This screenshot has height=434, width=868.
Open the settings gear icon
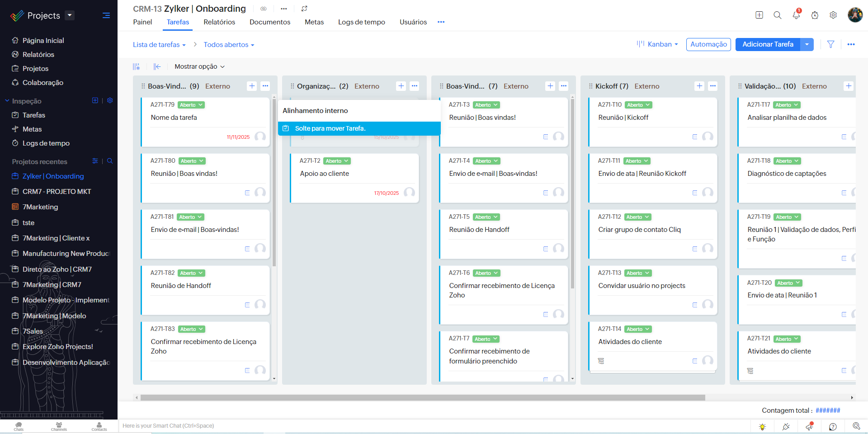pyautogui.click(x=833, y=15)
